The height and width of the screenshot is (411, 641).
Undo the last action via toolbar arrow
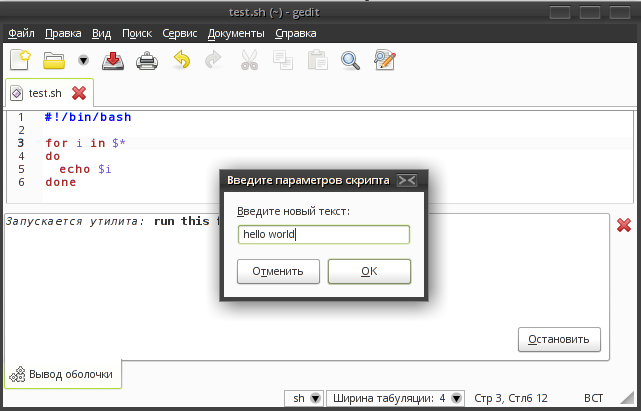(x=181, y=61)
